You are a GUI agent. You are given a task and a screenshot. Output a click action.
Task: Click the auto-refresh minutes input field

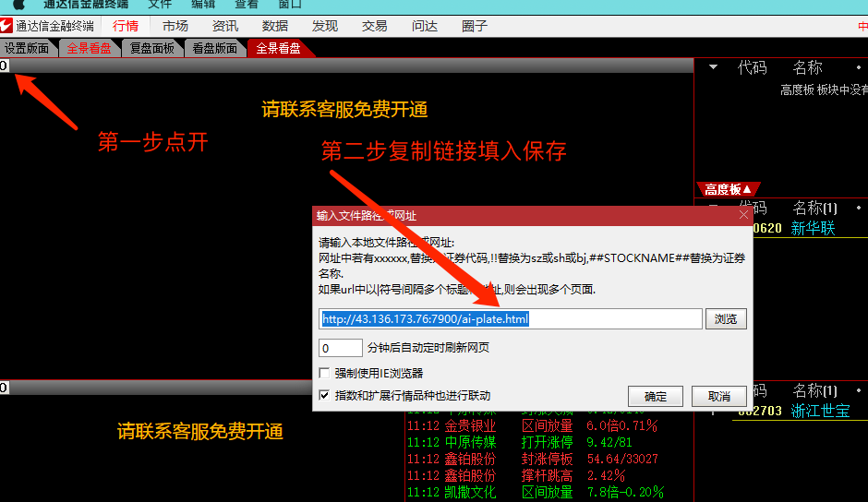pyautogui.click(x=341, y=348)
